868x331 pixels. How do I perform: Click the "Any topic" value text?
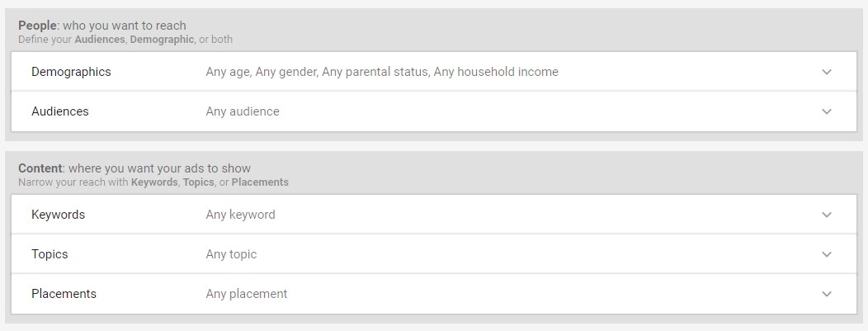[x=231, y=254]
